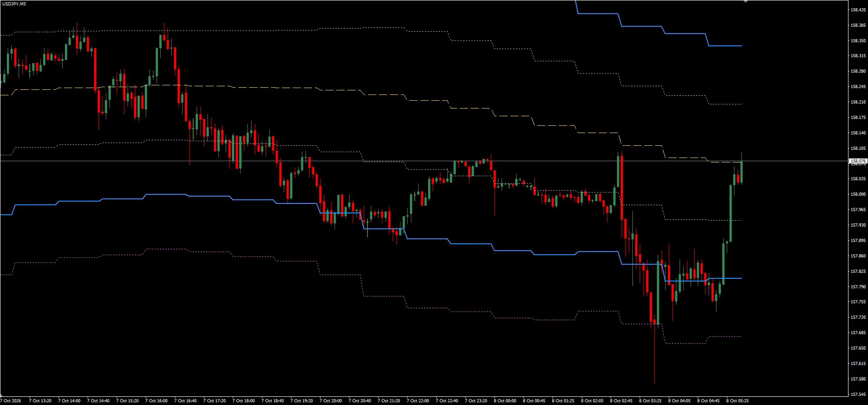Select the 8 Oct 04:05 time label

pos(679,401)
